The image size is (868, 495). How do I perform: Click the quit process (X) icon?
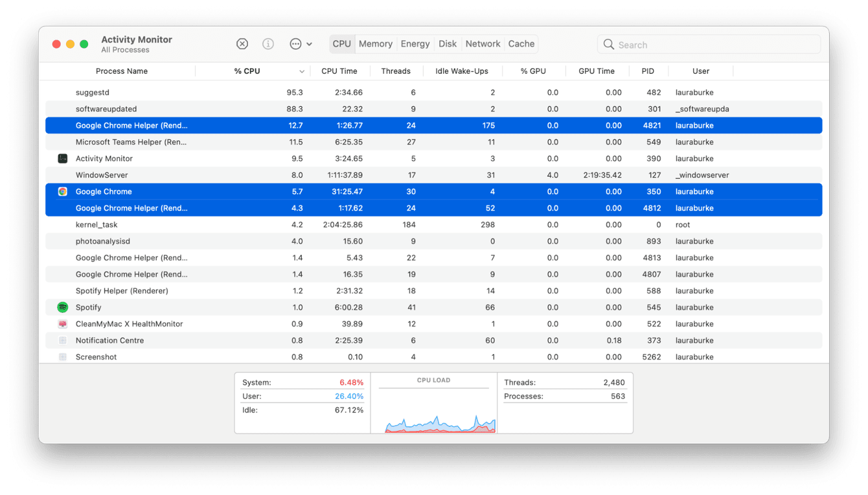click(242, 43)
